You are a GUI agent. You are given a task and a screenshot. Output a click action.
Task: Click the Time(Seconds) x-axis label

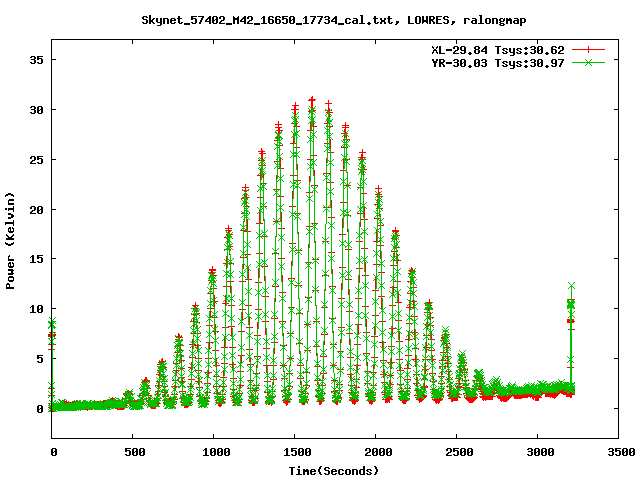click(334, 470)
